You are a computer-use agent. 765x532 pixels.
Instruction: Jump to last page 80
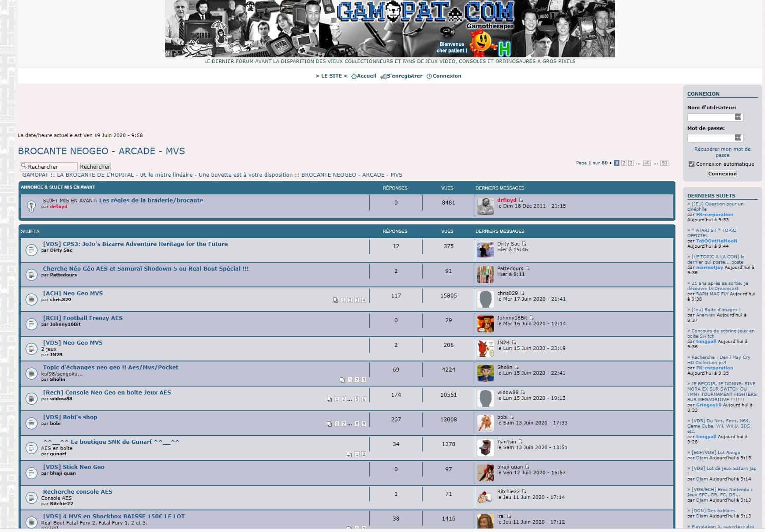point(664,163)
